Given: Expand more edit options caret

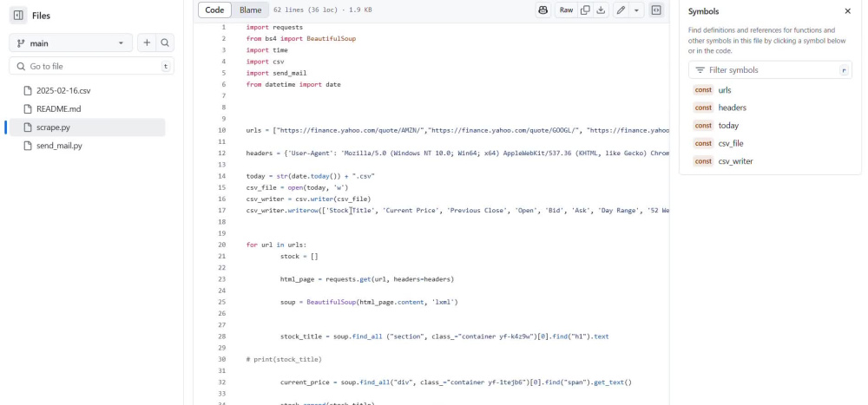Looking at the screenshot, I should 636,10.
